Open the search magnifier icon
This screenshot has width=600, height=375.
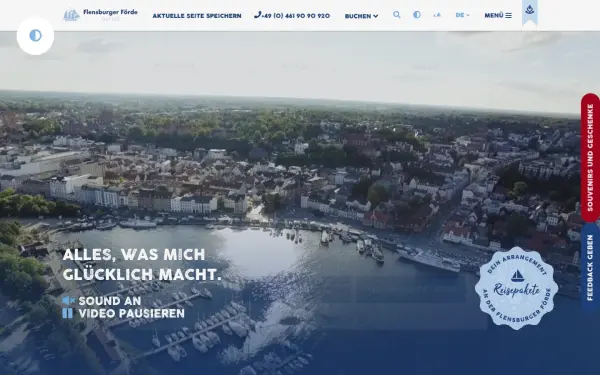click(397, 15)
